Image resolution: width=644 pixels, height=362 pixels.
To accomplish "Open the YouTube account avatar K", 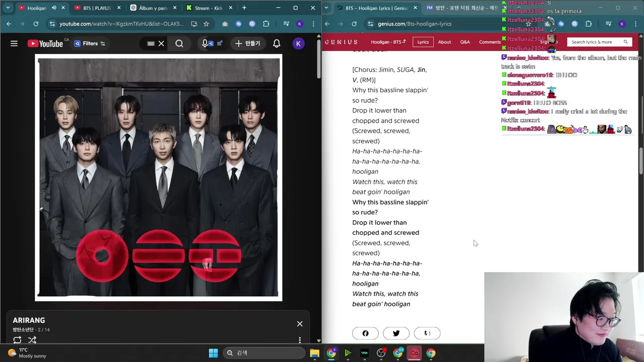I will click(298, 44).
